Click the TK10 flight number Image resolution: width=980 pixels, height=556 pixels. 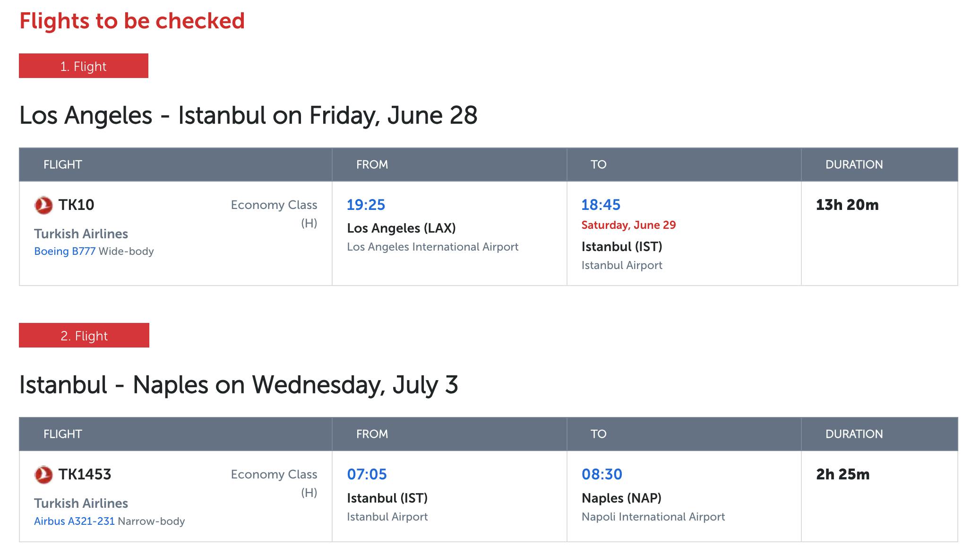coord(76,205)
